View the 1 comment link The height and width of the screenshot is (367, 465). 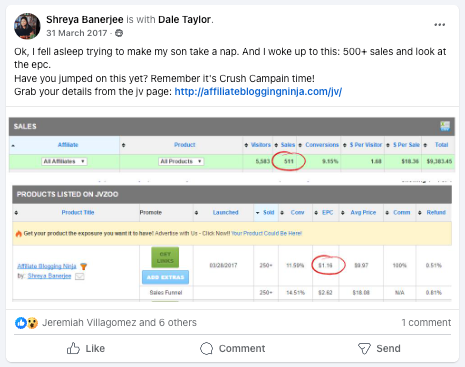426,323
